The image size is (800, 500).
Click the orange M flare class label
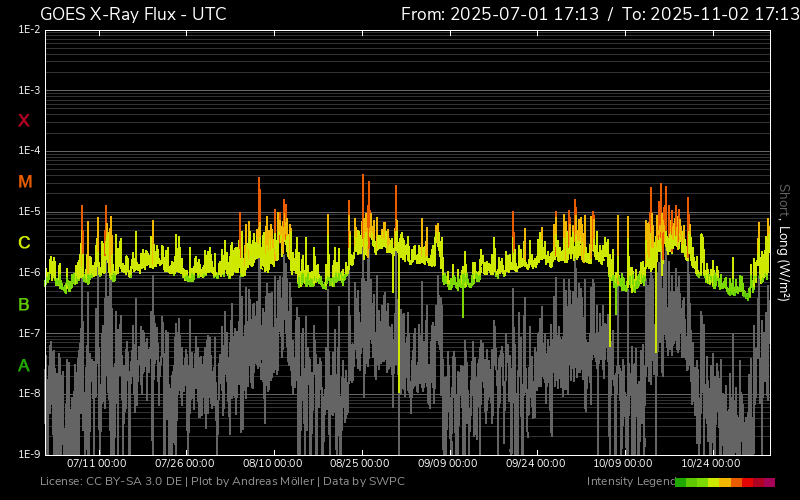tap(25, 182)
